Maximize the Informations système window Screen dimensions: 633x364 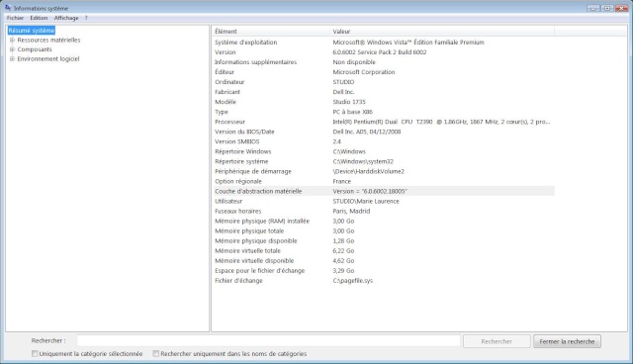point(606,8)
